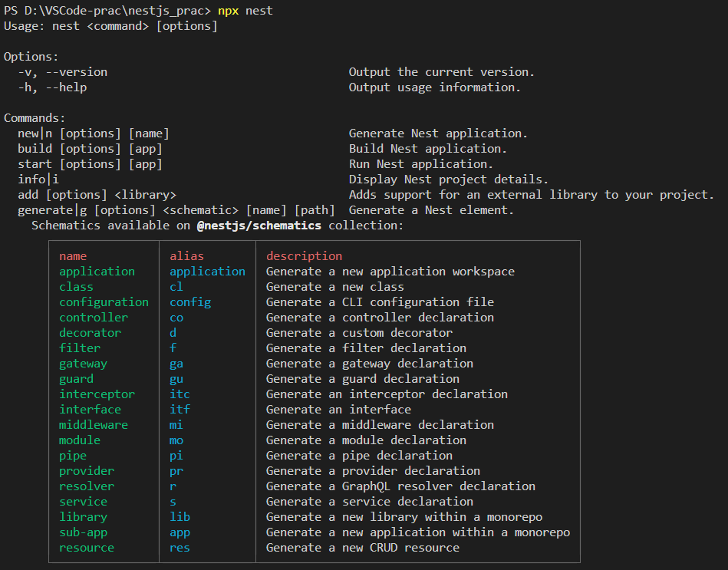
Task: Click the green 'controller' schematic name
Action: [94, 318]
